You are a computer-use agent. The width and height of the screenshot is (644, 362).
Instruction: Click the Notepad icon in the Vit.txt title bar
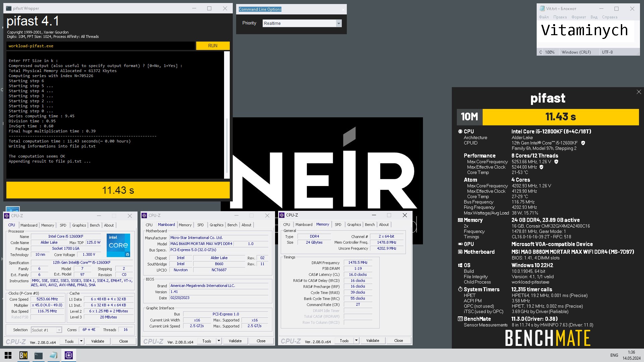(x=542, y=9)
